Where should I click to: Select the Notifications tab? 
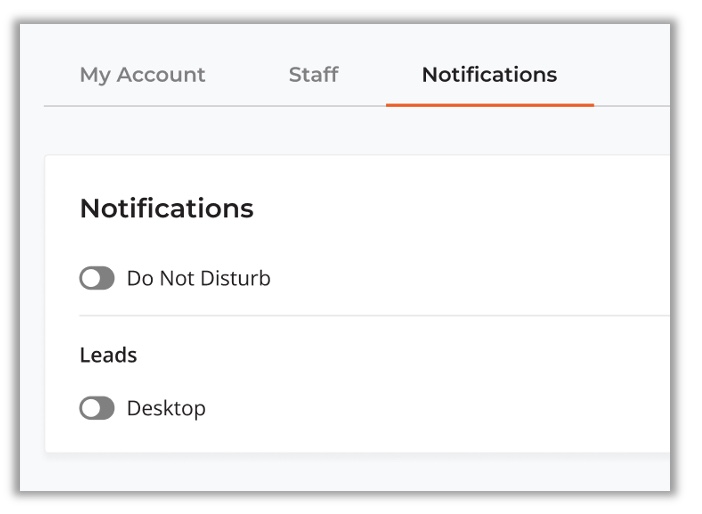(x=489, y=75)
